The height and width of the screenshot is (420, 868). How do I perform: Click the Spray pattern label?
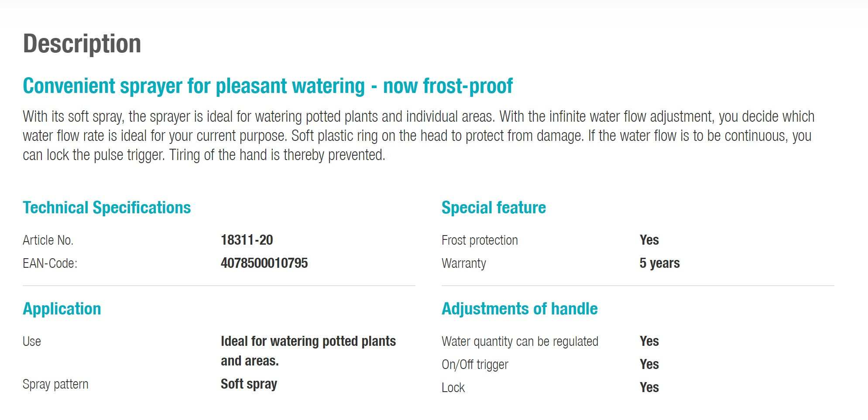(55, 384)
